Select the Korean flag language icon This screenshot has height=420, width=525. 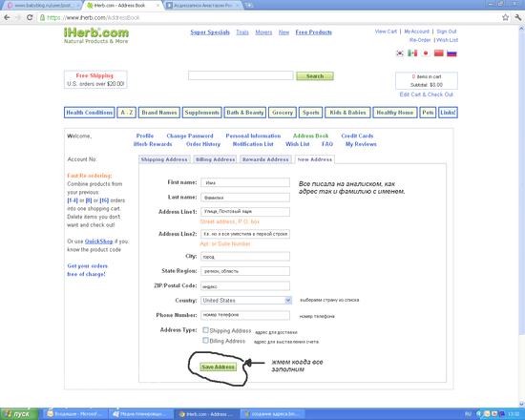point(399,53)
